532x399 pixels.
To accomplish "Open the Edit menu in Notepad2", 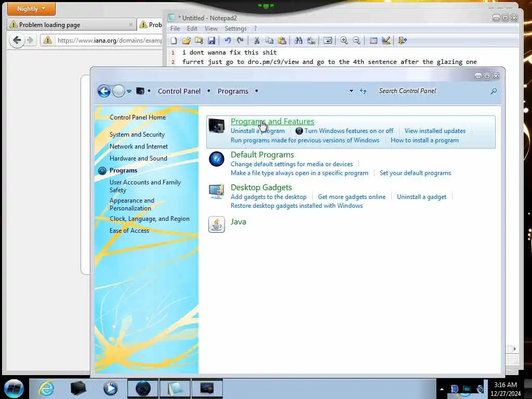I will pos(192,29).
